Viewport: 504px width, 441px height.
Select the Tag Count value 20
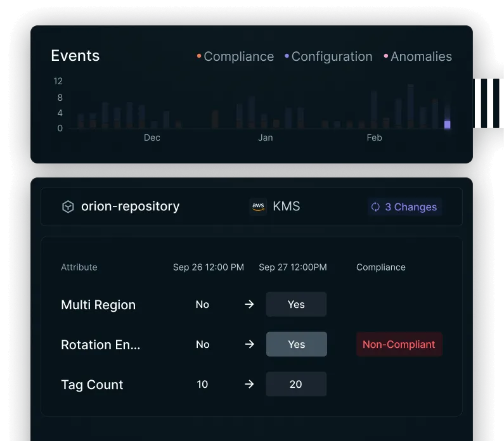[296, 385]
